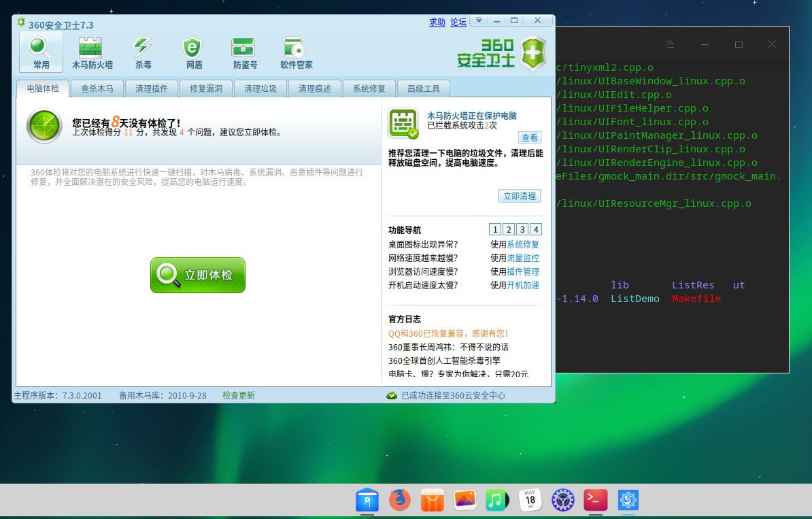Click the cloud connection status icon
The height and width of the screenshot is (519, 812).
point(392,396)
